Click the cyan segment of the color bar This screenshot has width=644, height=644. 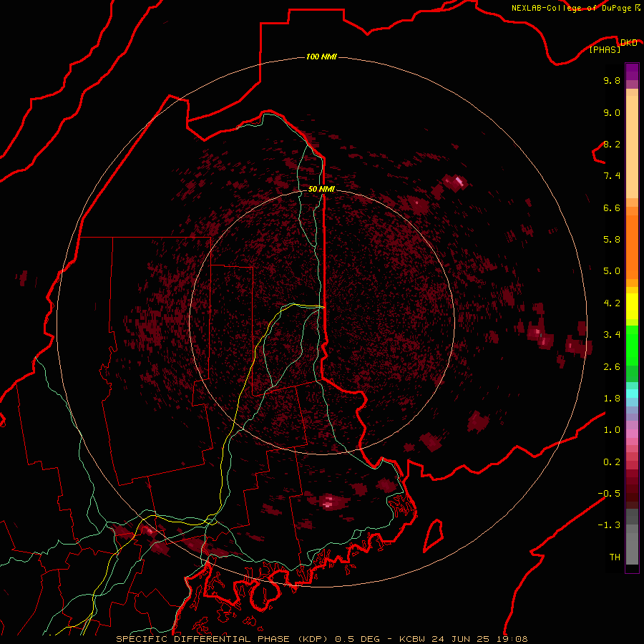(x=632, y=394)
